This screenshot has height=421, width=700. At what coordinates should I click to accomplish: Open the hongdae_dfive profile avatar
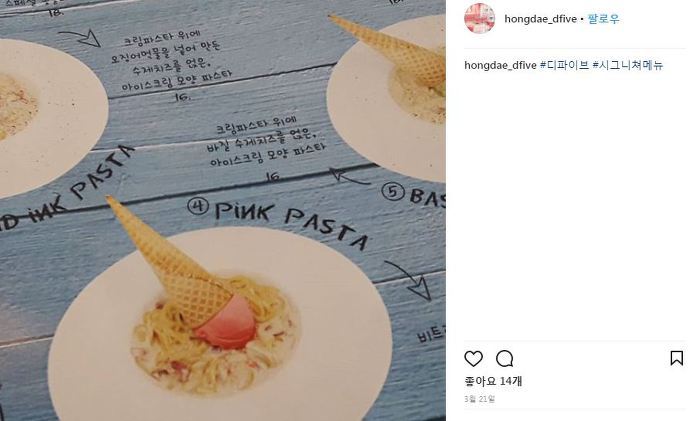479,19
